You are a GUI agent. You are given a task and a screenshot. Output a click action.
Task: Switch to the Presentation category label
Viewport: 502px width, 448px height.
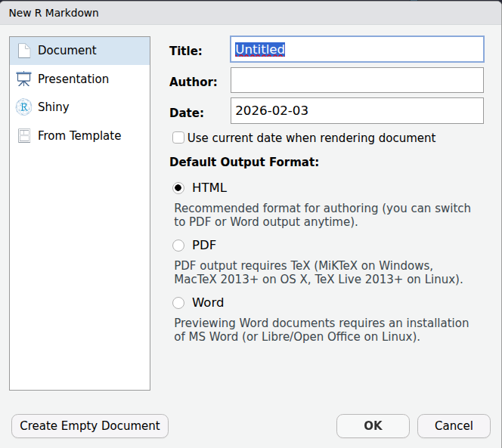click(x=73, y=79)
